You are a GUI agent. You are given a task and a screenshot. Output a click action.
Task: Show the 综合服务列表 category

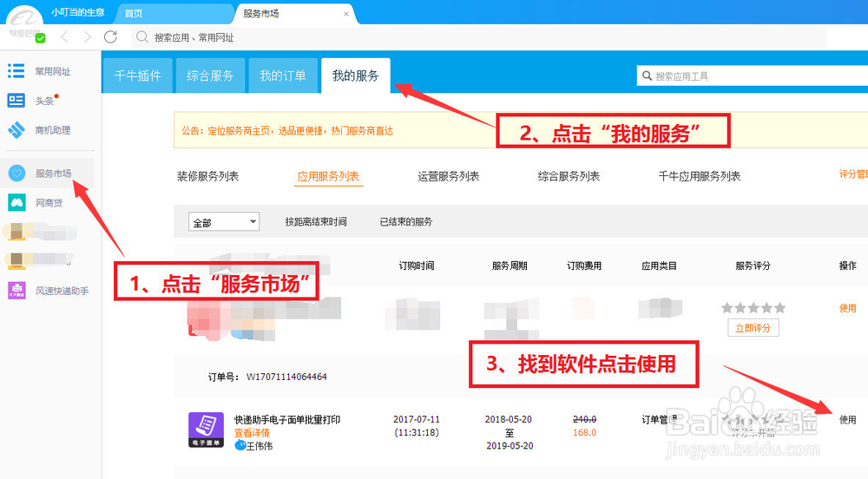tap(569, 176)
